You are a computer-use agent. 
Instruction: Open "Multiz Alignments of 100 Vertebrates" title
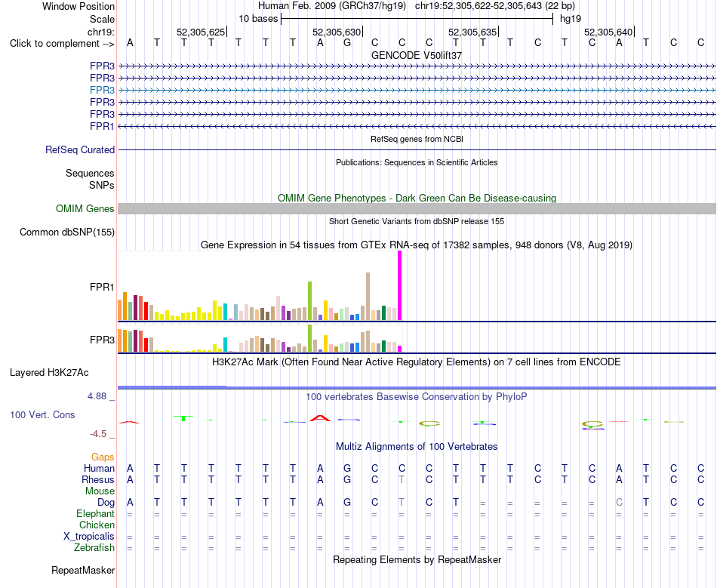[x=417, y=447]
